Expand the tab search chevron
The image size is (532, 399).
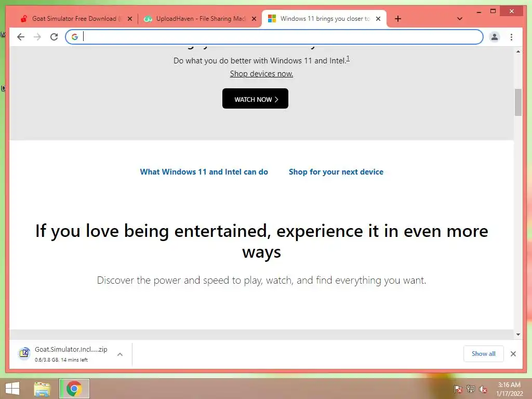point(459,19)
